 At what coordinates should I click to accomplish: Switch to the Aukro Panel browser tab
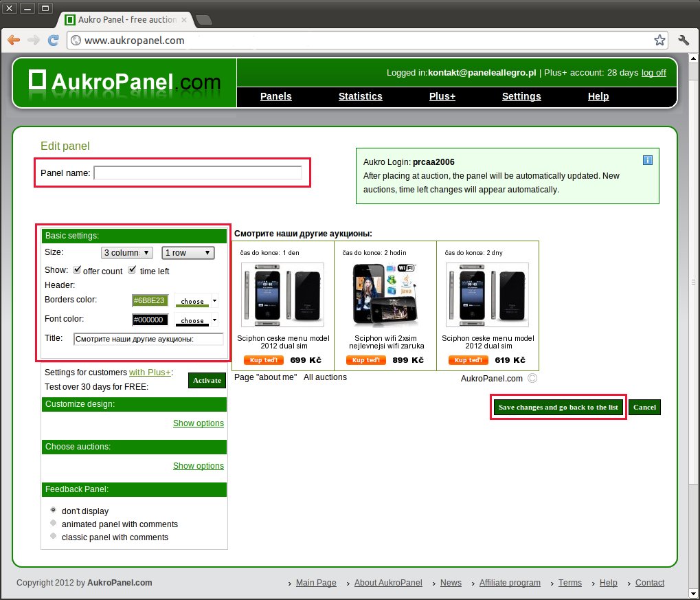[126, 20]
